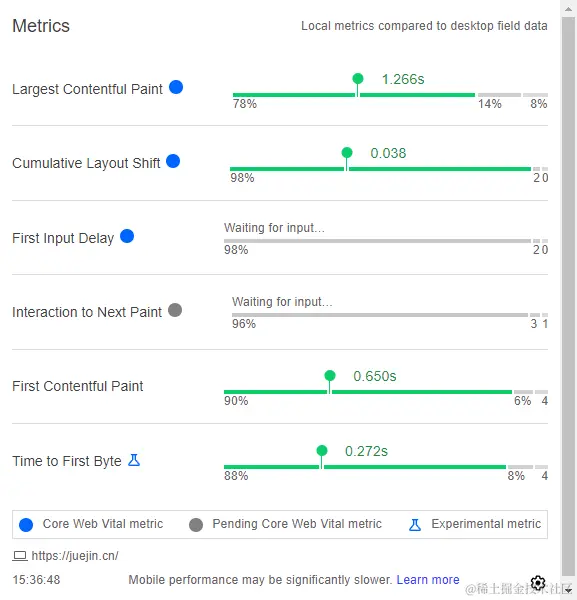Click the Core Web Vital metric legend dot

click(26, 525)
